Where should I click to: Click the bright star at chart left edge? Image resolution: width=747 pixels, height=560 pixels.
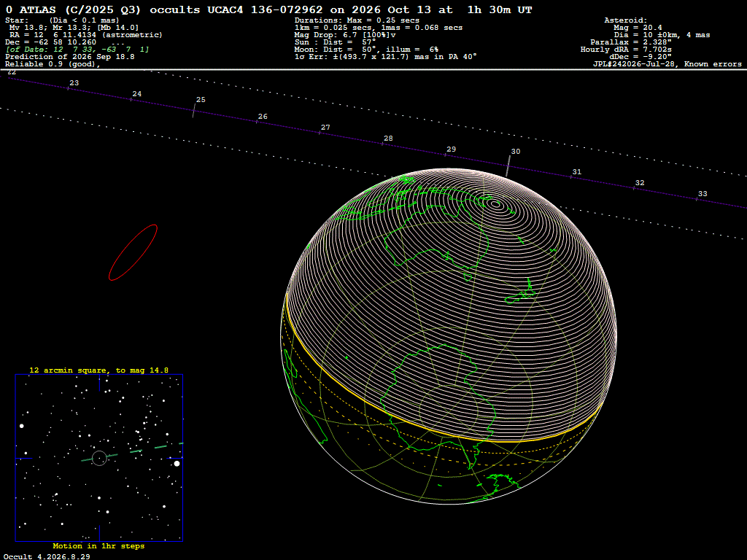tap(21, 426)
